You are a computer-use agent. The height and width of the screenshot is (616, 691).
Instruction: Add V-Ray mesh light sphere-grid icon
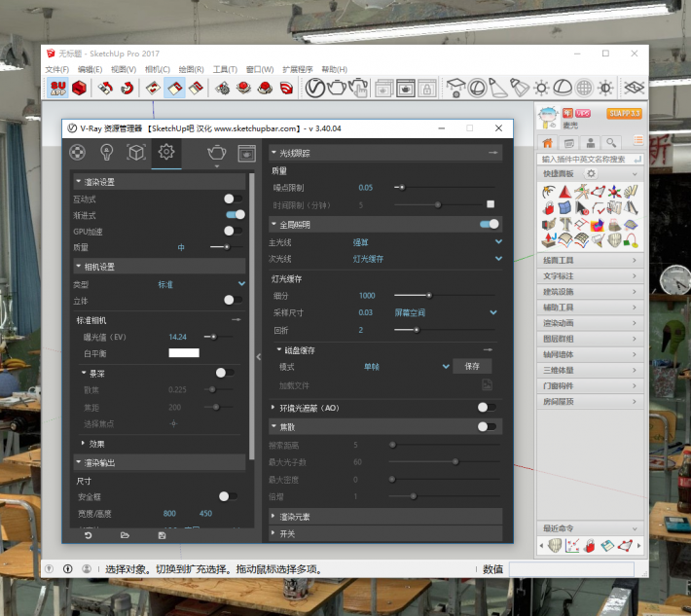point(584,88)
